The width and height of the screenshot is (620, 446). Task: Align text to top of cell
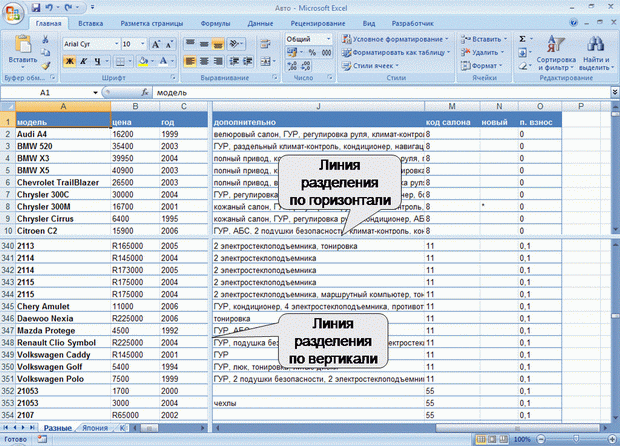190,43
